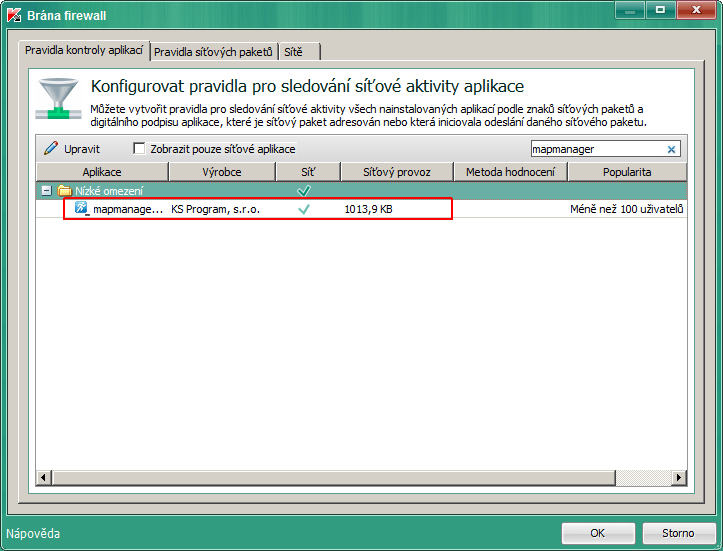
Task: Maximize the Brána firewall window
Action: pyautogui.click(x=660, y=10)
